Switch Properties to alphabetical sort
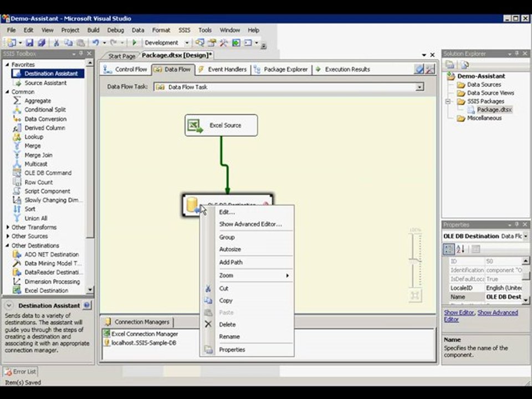This screenshot has height=399, width=532. pyautogui.click(x=461, y=249)
